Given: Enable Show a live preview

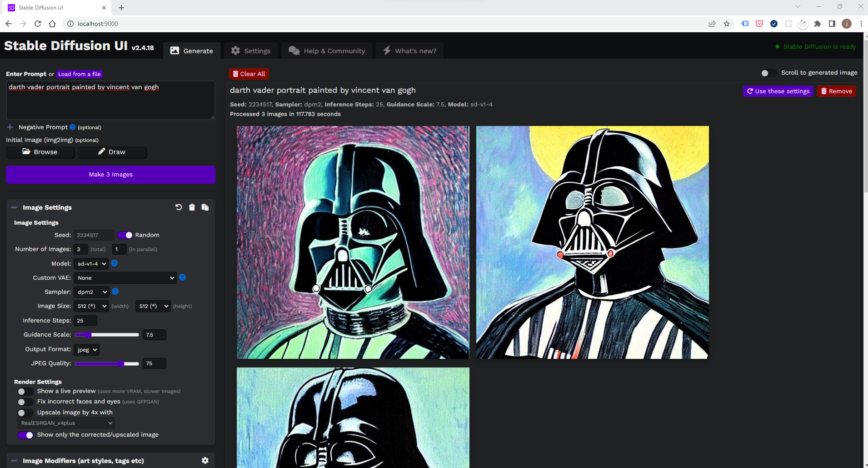Looking at the screenshot, I should pyautogui.click(x=25, y=392).
